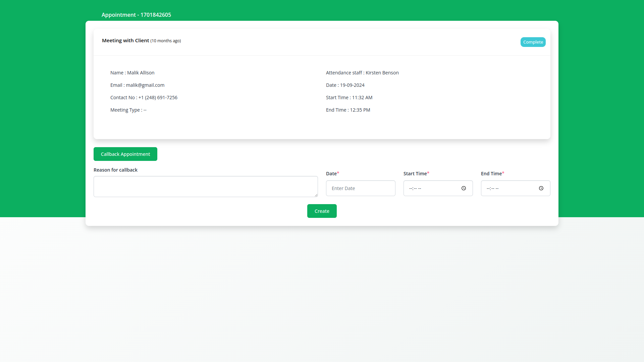The image size is (644, 362).
Task: Grab the textarea resize handle corner
Action: (316, 195)
